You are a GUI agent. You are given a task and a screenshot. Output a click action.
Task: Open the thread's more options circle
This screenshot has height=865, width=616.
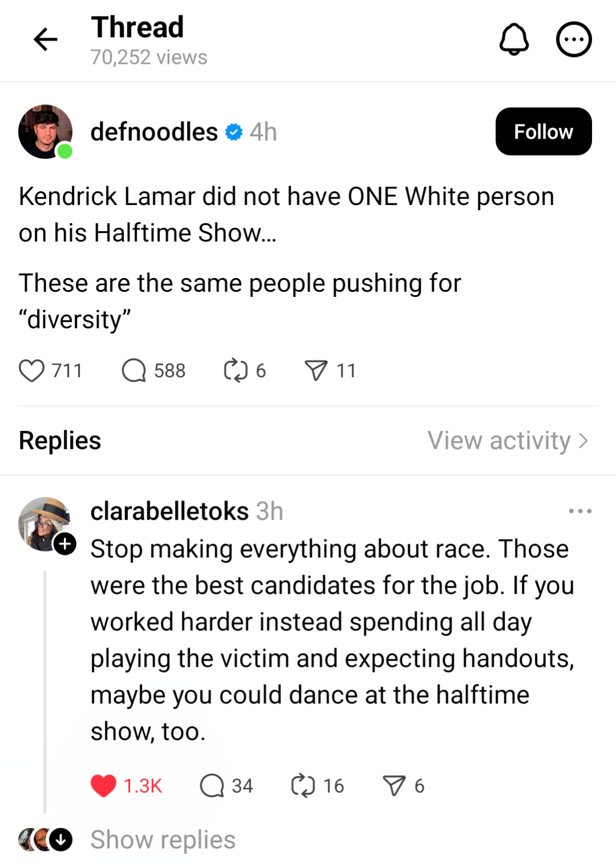pos(574,39)
